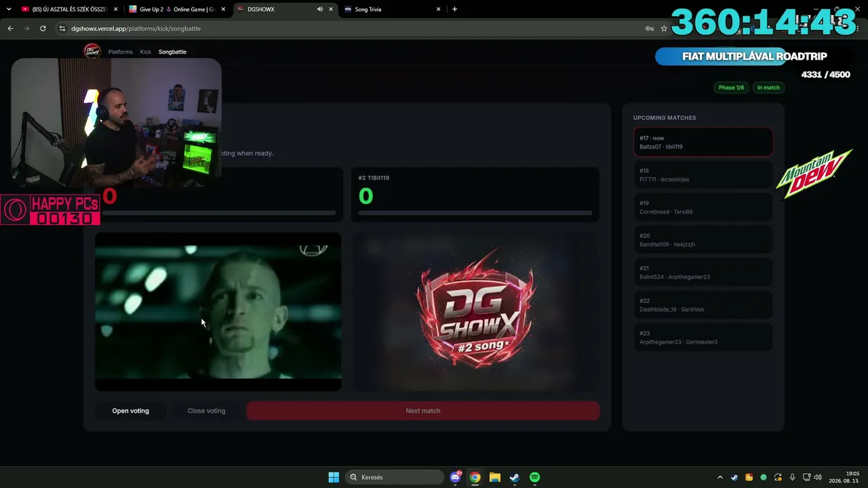Open File Explorer from the taskbar
Screen dimensions: 868x488
495,477
